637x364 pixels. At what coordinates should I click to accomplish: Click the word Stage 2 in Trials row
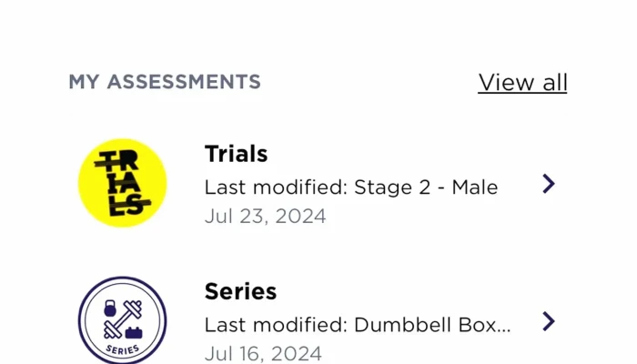pyautogui.click(x=392, y=187)
